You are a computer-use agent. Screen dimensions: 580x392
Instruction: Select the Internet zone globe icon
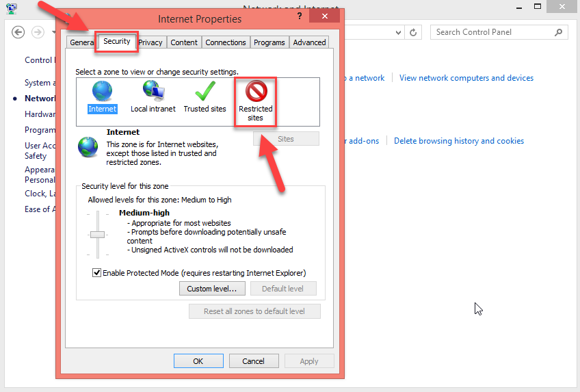[x=102, y=92]
